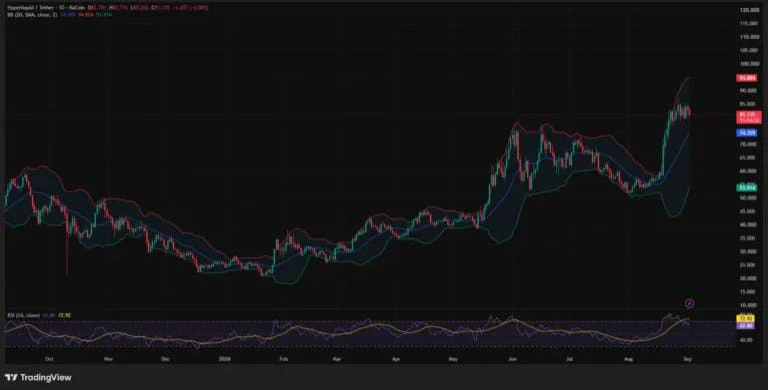Click the 40.00 RSI axis tick
Screen dimensions: 768x390
747,339
